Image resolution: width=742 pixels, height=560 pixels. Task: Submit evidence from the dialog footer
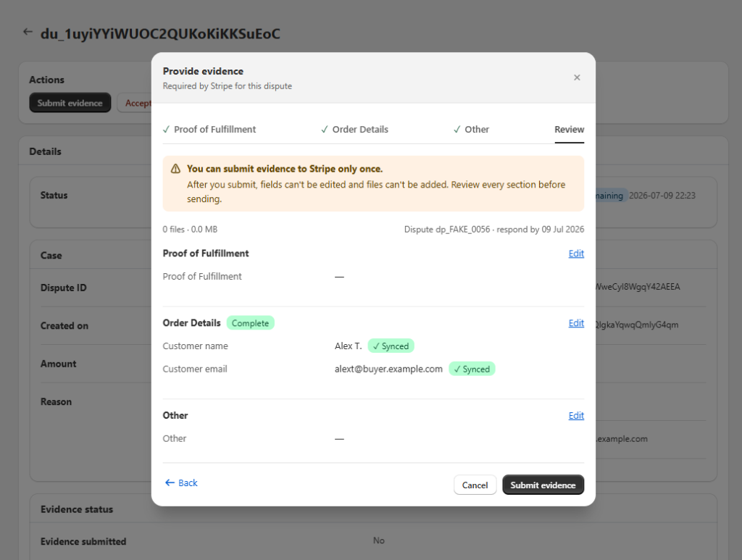543,485
